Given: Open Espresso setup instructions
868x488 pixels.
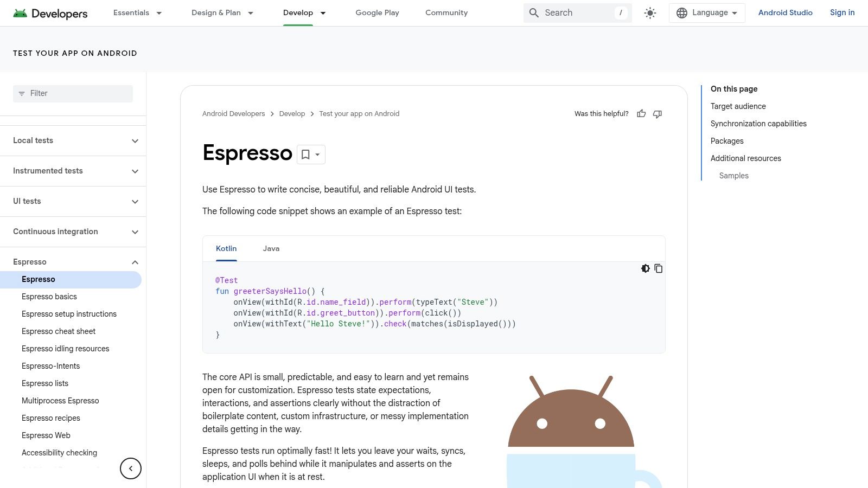Looking at the screenshot, I should (69, 314).
